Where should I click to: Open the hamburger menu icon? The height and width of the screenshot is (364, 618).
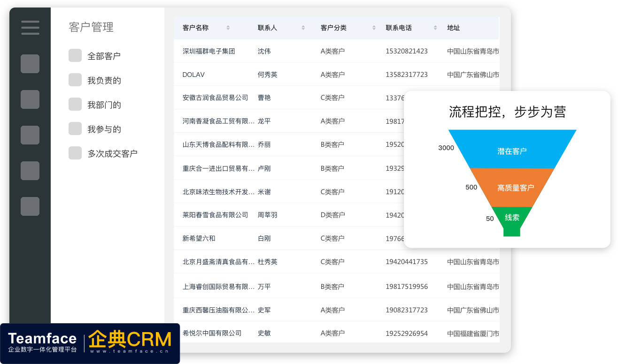click(30, 27)
